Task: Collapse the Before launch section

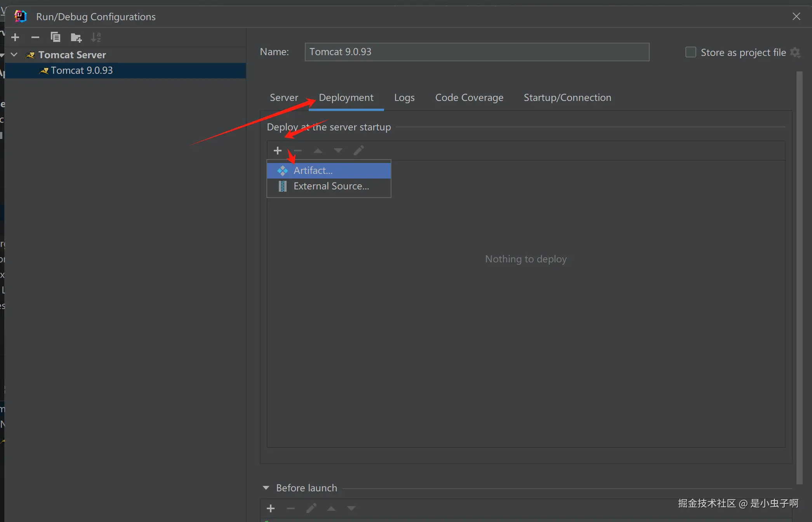Action: pos(266,488)
